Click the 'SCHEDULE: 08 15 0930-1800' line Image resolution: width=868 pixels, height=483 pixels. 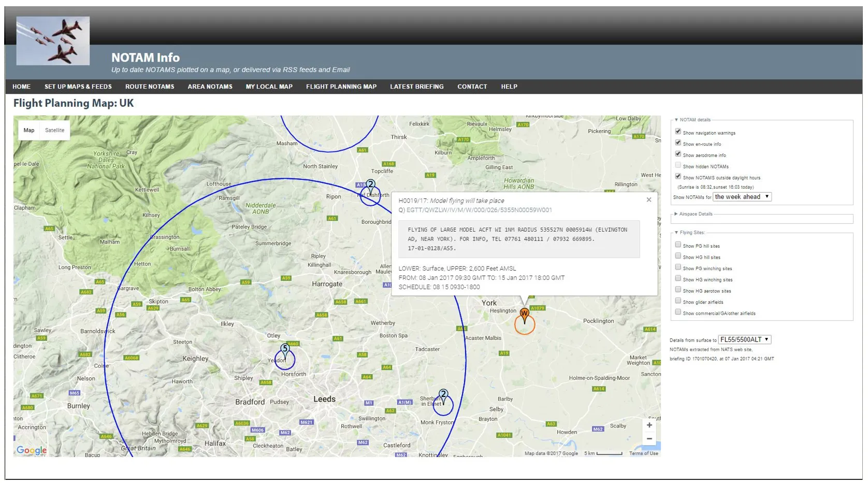(439, 287)
